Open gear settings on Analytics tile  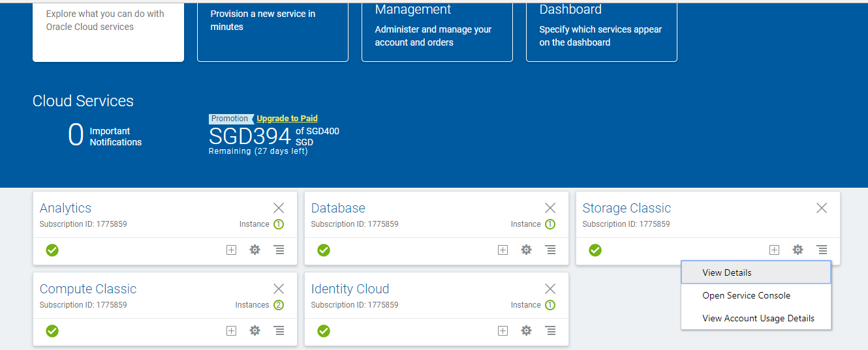point(255,250)
